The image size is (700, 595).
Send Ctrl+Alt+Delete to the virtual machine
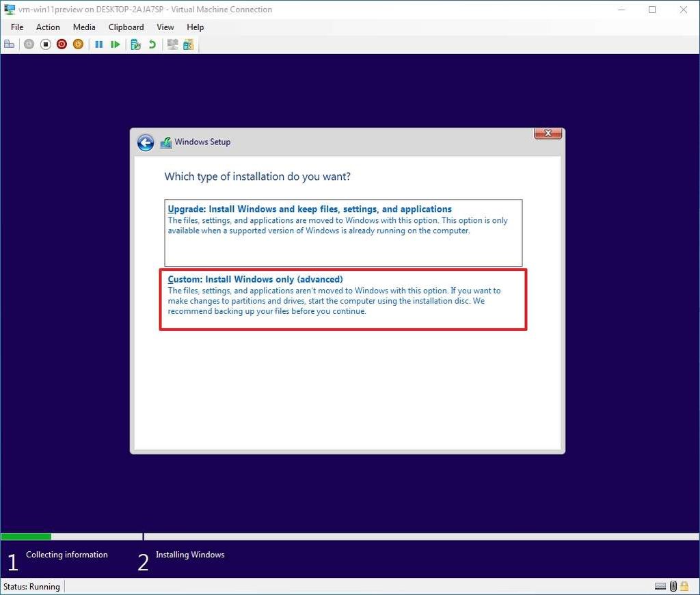(x=10, y=44)
